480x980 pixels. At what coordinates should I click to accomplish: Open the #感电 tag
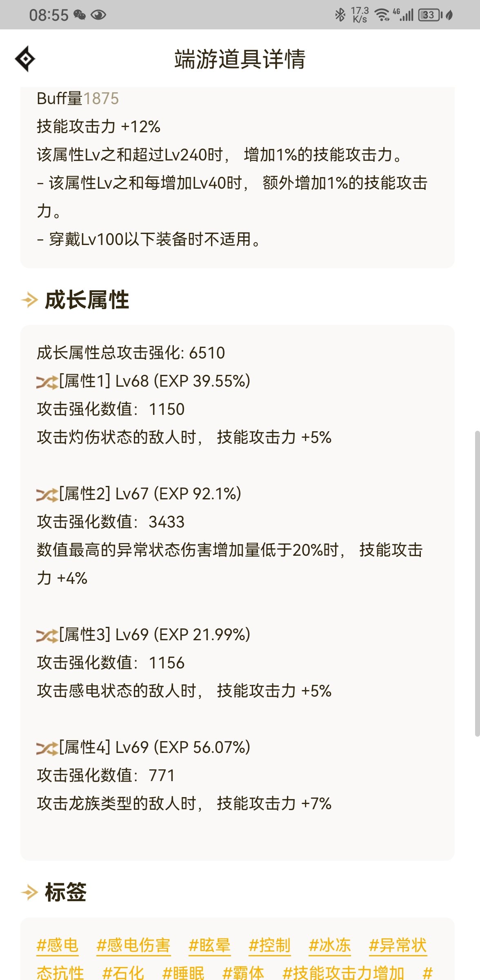pyautogui.click(x=58, y=945)
